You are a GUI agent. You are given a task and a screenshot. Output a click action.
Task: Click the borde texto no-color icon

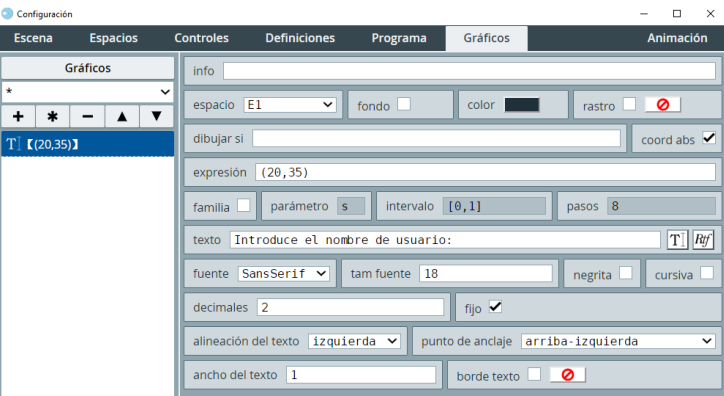[x=567, y=375]
